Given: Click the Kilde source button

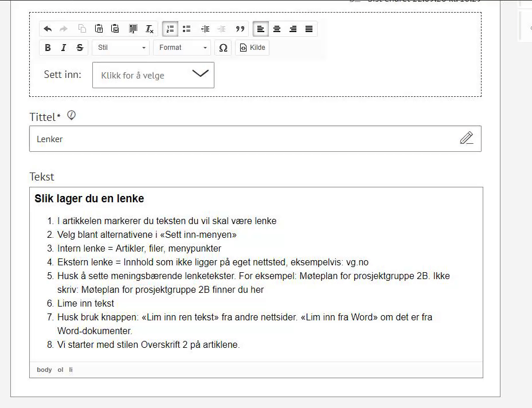Looking at the screenshot, I should [x=252, y=48].
